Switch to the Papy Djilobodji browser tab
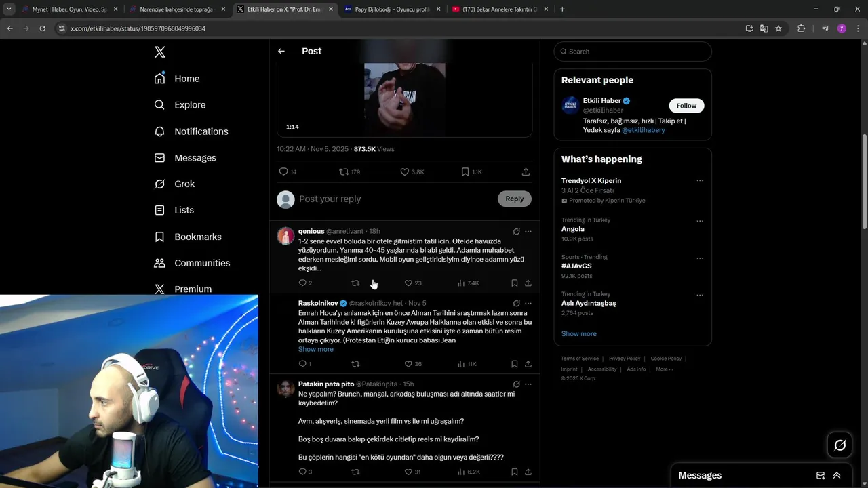 [x=393, y=9]
